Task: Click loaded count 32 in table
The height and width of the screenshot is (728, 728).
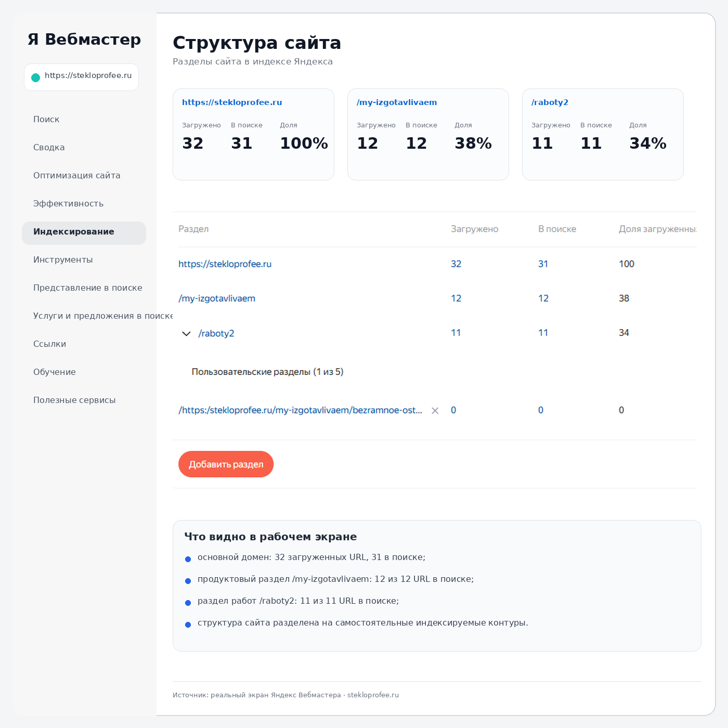Action: [456, 264]
